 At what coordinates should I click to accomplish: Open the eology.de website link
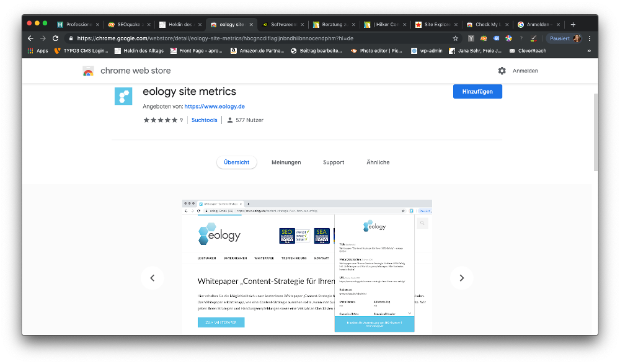coord(215,107)
